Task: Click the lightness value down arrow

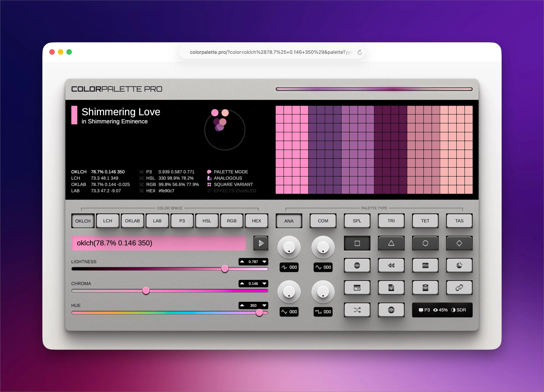Action: click(x=264, y=262)
